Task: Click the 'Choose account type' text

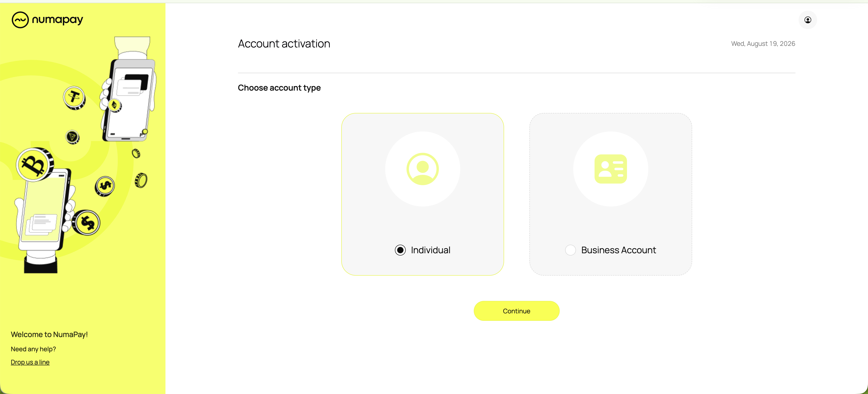Action: [x=279, y=88]
